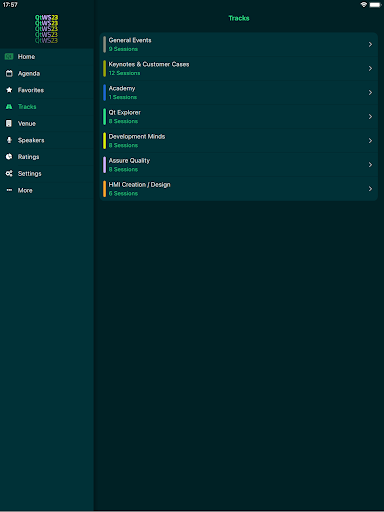384x512 pixels.
Task: Expand Assure Quality chevron
Action: pyautogui.click(x=370, y=165)
